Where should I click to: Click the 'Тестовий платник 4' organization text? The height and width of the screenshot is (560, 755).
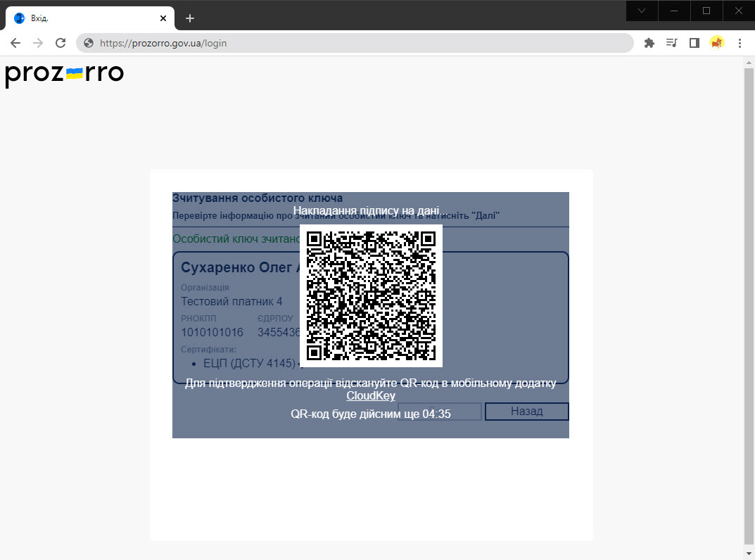(x=231, y=301)
